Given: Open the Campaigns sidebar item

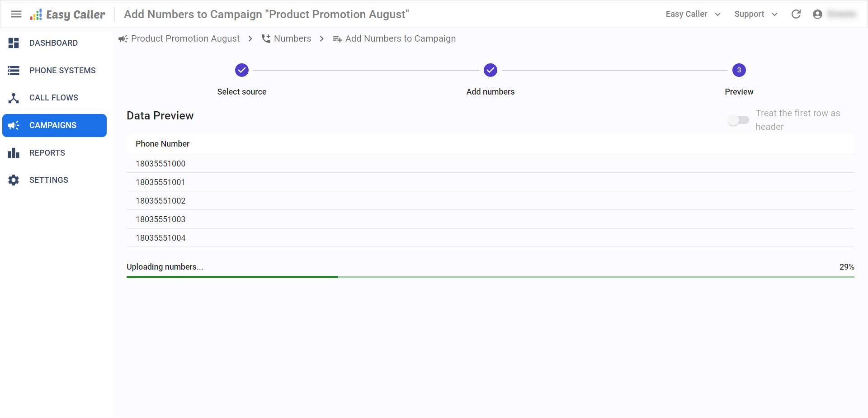Looking at the screenshot, I should [x=54, y=125].
